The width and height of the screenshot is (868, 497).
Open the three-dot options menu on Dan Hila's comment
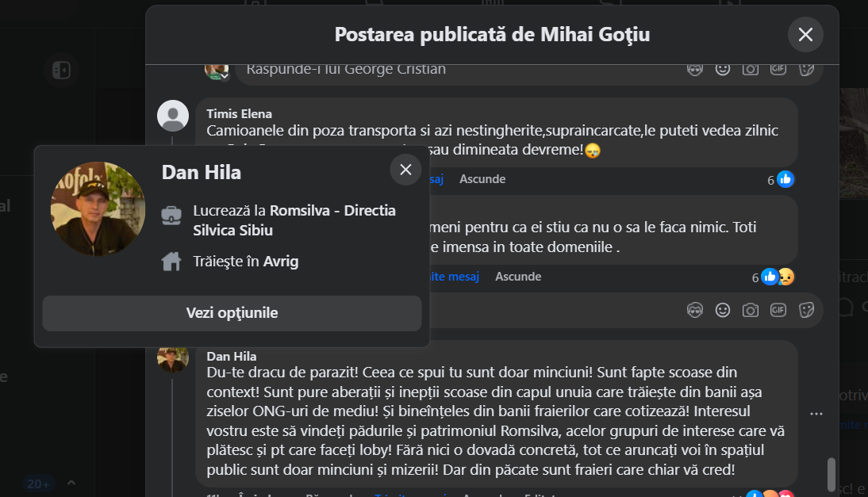point(816,412)
